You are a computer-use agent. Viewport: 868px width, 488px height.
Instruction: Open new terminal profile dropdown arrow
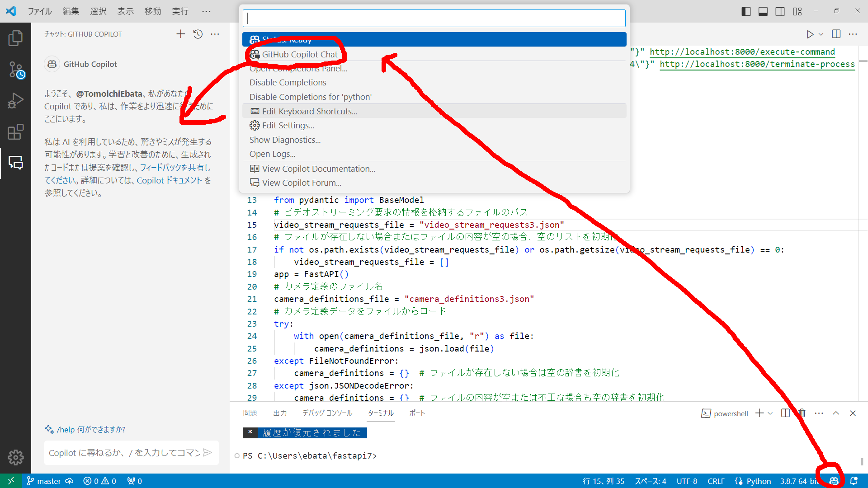click(770, 413)
